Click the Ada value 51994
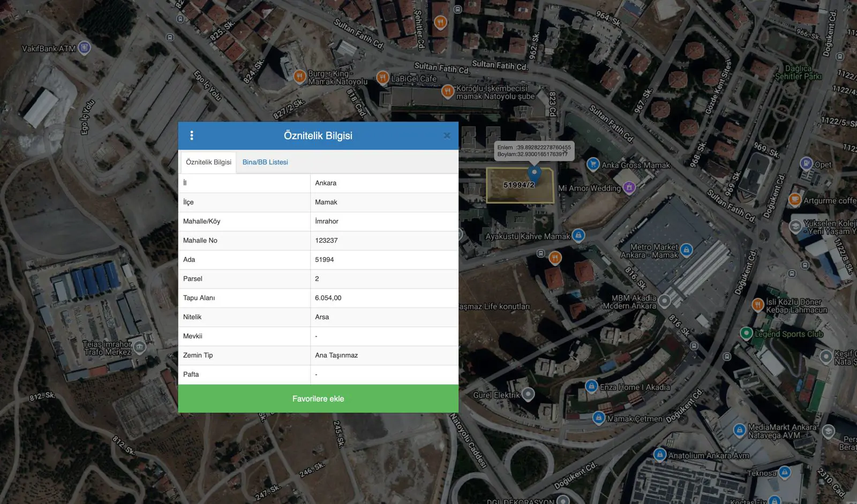This screenshot has width=857, height=504. pos(325,260)
